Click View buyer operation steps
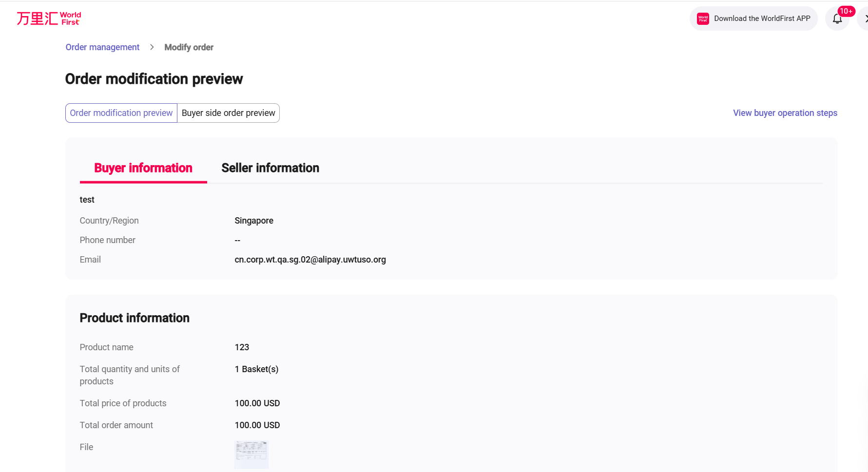This screenshot has width=868, height=472. pyautogui.click(x=785, y=113)
